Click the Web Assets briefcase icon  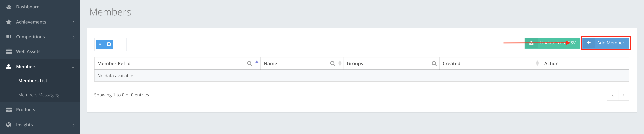[9, 51]
